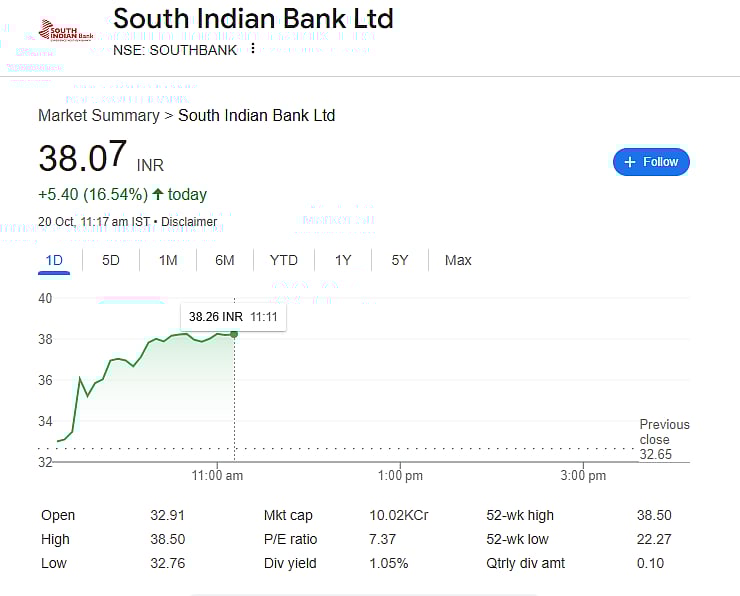This screenshot has width=740, height=596.
Task: Switch to the 1M chart range
Action: pyautogui.click(x=168, y=260)
